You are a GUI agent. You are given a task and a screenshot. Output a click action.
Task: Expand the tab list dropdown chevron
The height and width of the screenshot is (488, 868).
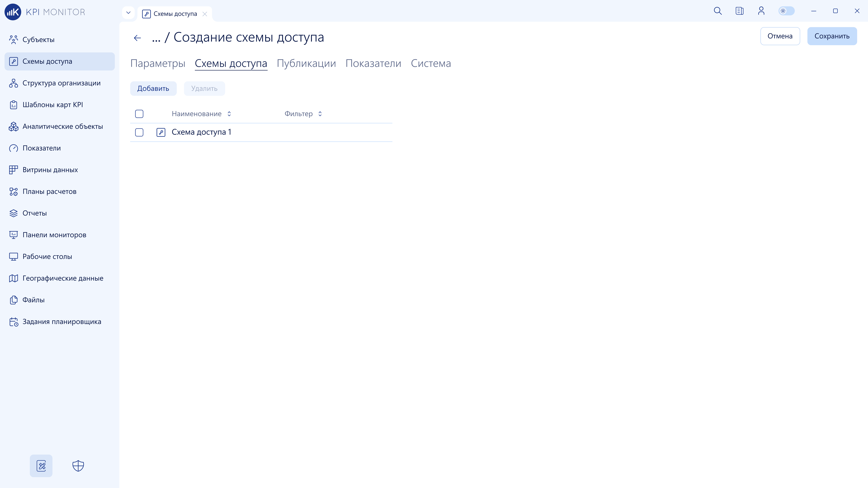tap(128, 13)
